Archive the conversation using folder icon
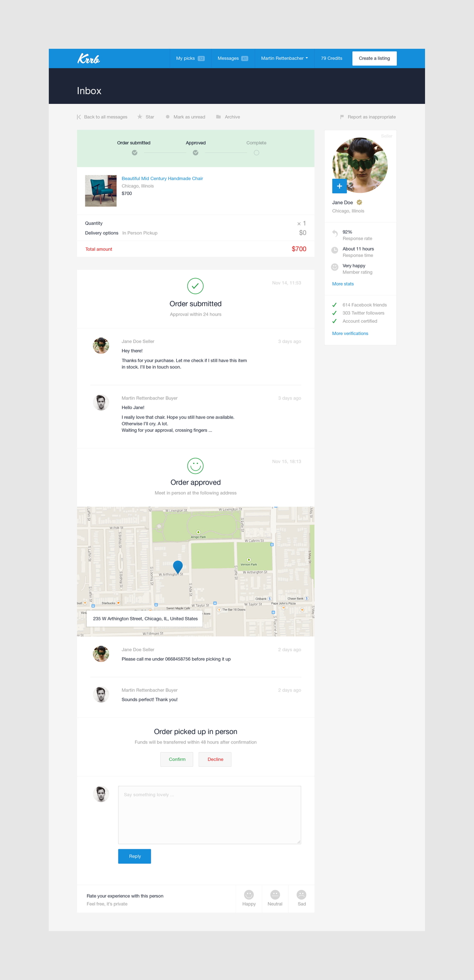 click(228, 117)
